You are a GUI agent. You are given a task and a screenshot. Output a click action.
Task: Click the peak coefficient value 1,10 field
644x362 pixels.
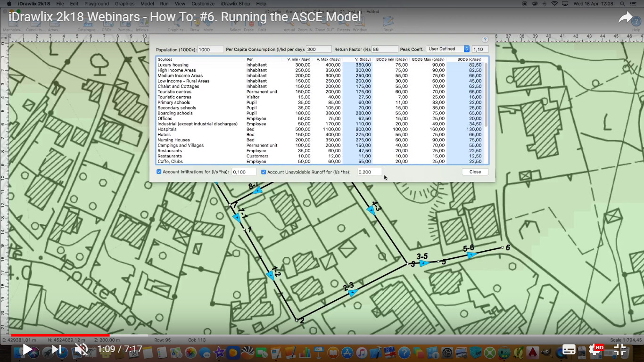[480, 49]
